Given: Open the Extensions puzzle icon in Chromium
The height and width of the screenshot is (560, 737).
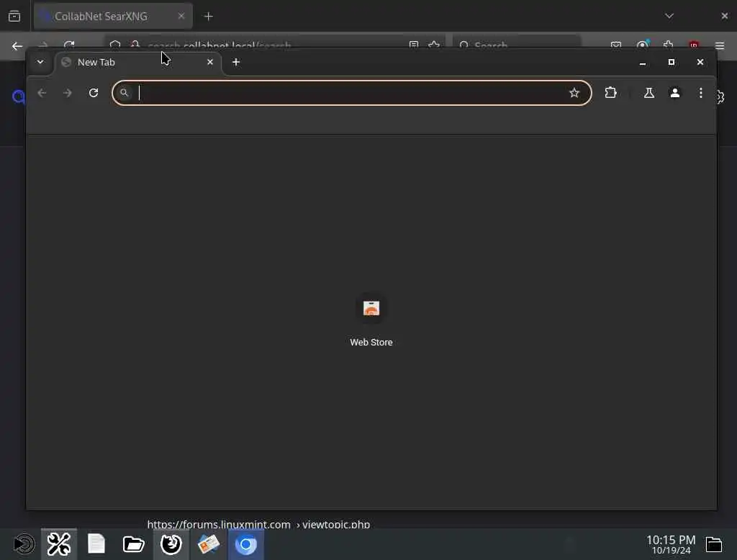Looking at the screenshot, I should point(610,93).
